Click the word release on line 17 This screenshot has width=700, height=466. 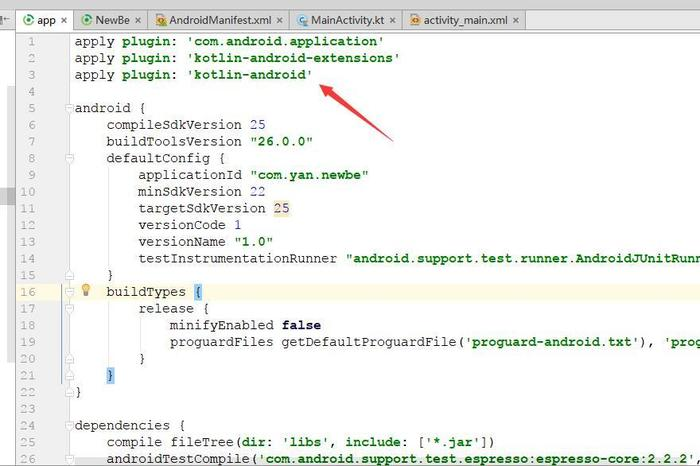(166, 308)
